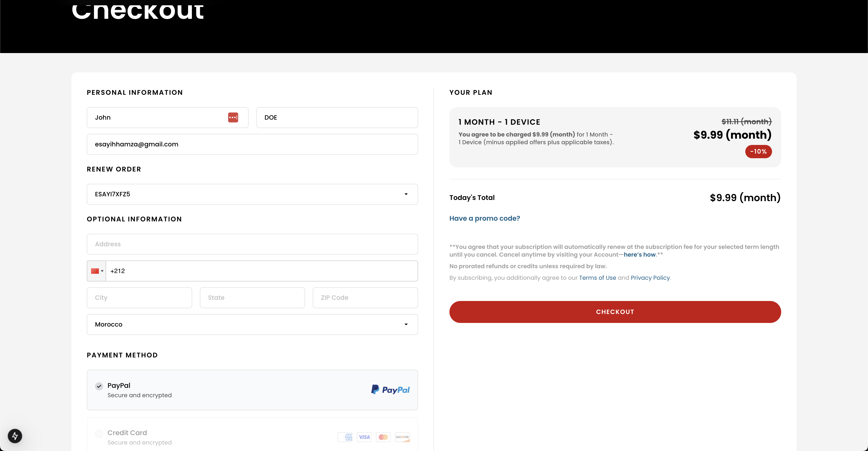Image resolution: width=868 pixels, height=451 pixels.
Task: Click the Discover card icon
Action: (x=402, y=437)
